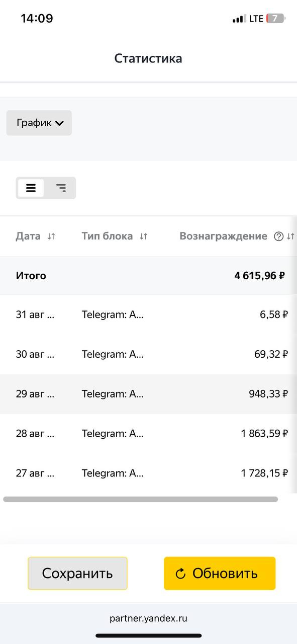Click the Сохранить button
Viewport: 297px width, 644px height.
(x=77, y=573)
